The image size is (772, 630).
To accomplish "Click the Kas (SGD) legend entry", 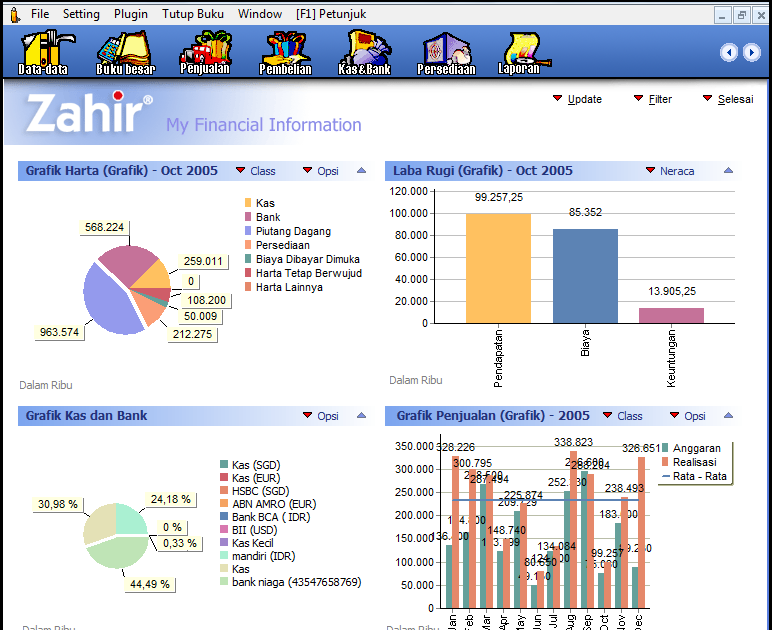I will click(250, 465).
